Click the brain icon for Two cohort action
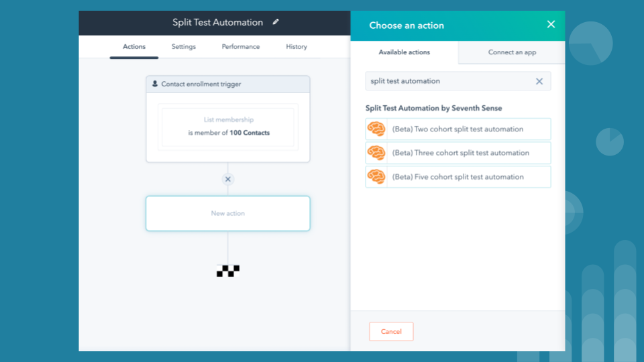The image size is (644, 362). 376,129
